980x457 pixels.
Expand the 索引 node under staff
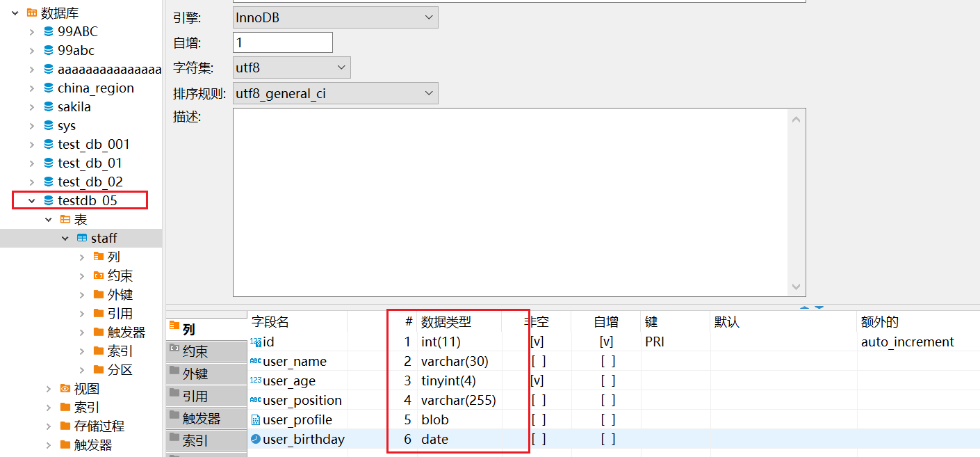(x=82, y=351)
